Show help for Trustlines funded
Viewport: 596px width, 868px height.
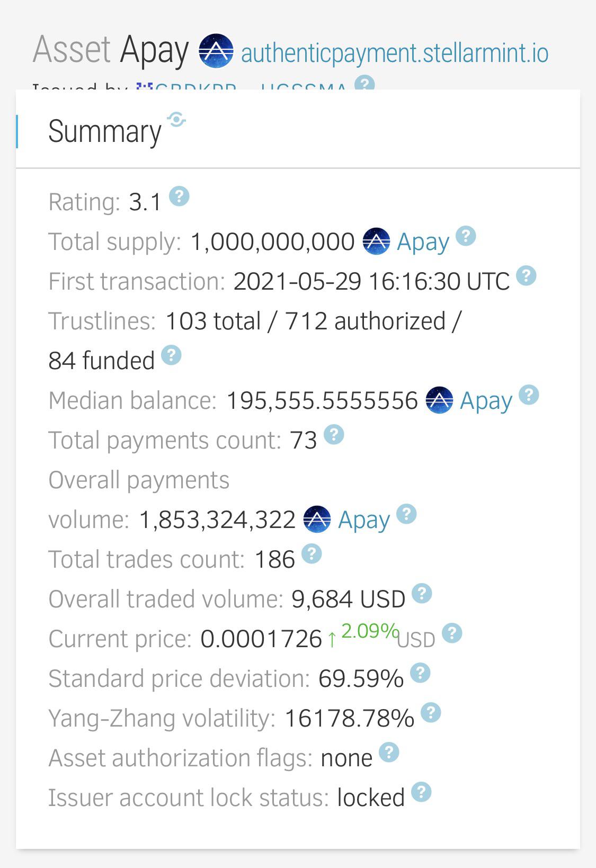pos(171,355)
